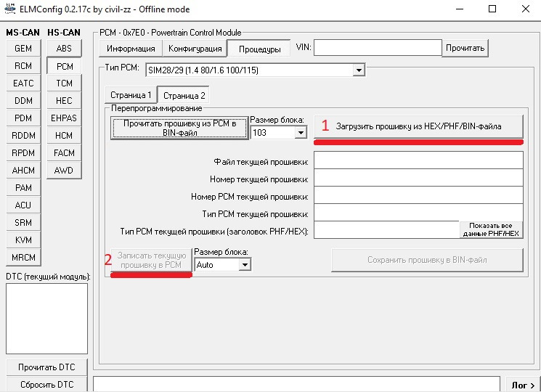Click the Номер PCM текущей прошивки field

click(418, 195)
